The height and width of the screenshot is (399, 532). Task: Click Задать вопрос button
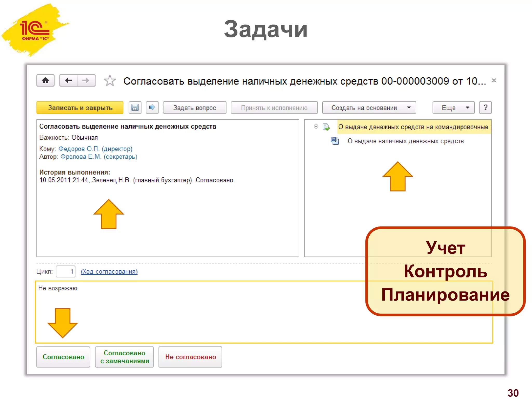[195, 108]
